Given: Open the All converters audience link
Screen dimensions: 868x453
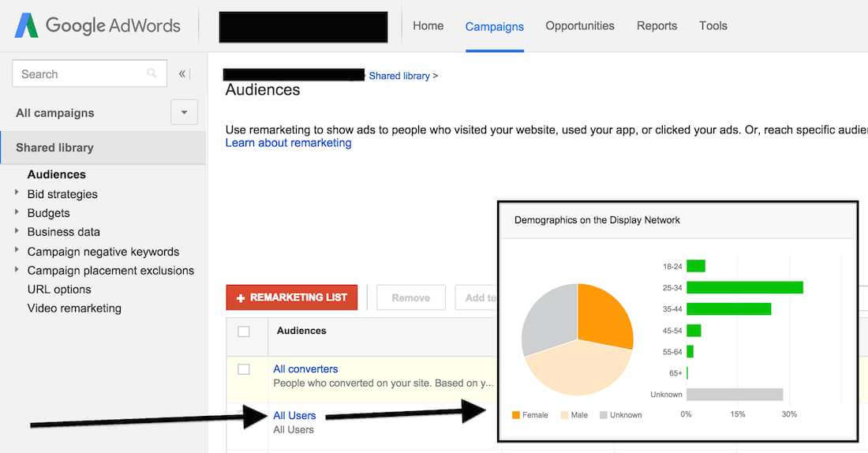Looking at the screenshot, I should click(x=305, y=369).
